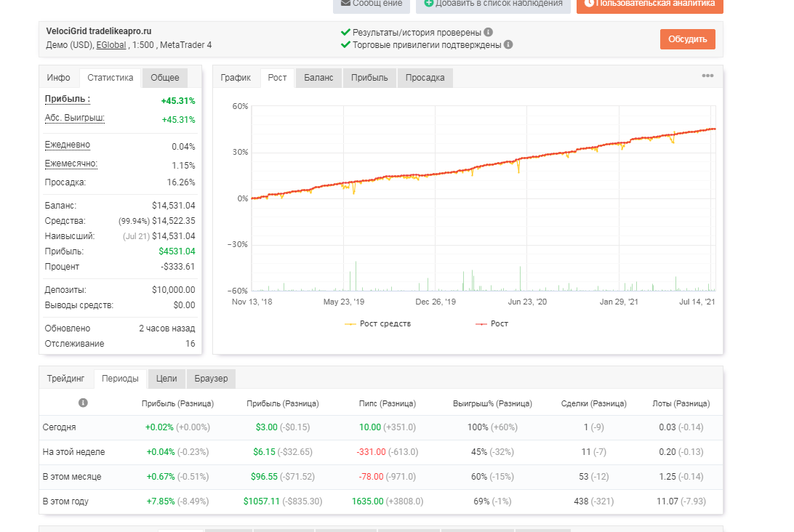Click the Лоты (Разница) column header

point(681,403)
